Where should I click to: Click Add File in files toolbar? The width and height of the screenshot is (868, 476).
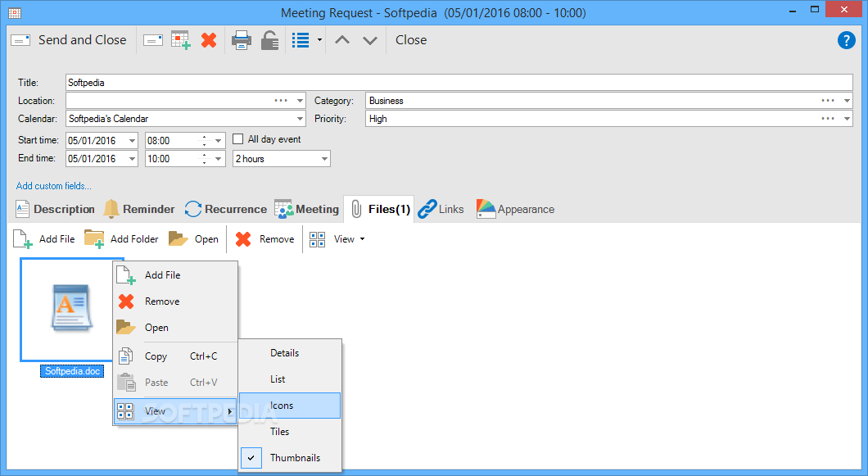tap(43, 239)
